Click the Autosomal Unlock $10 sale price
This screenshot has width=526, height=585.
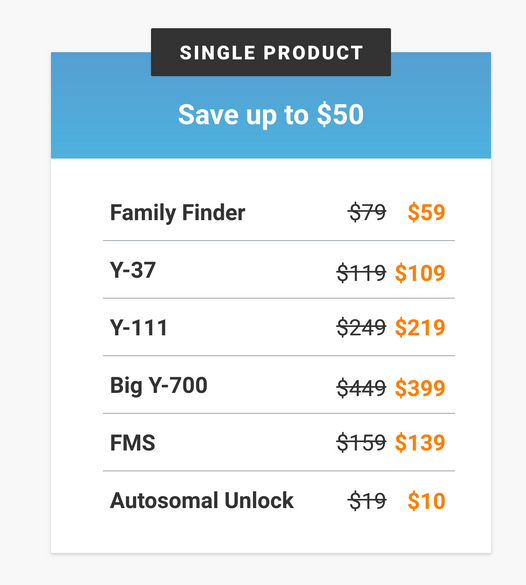426,501
